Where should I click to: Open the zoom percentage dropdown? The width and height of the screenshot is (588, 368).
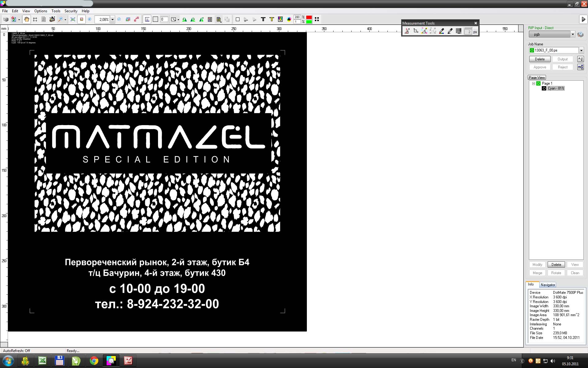click(x=112, y=19)
